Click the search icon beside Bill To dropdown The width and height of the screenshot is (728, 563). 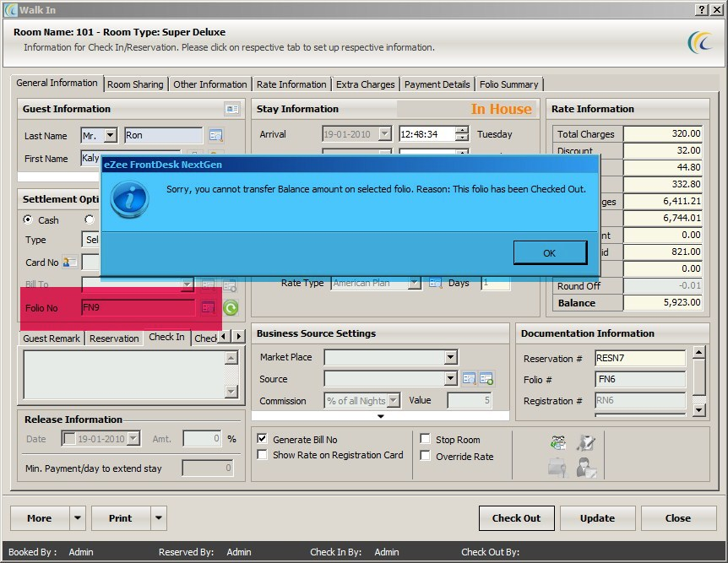[208, 284]
